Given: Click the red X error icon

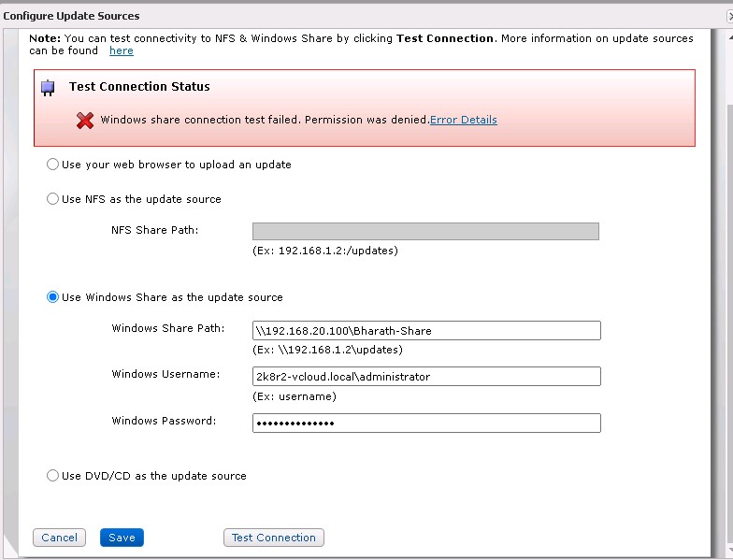Looking at the screenshot, I should tap(85, 121).
